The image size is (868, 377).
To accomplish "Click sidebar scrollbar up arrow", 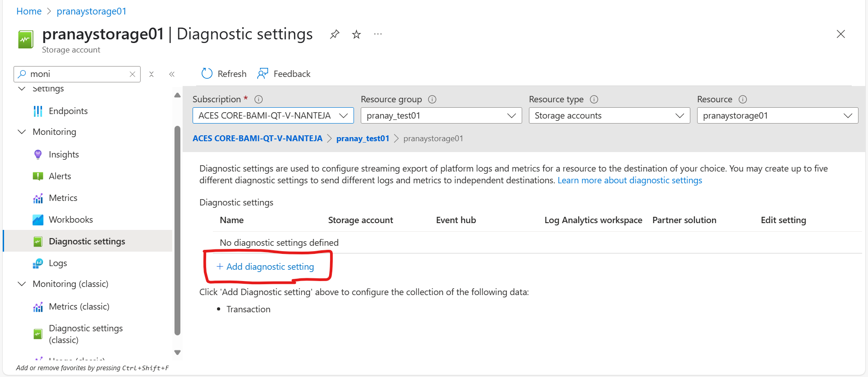I will point(177,95).
